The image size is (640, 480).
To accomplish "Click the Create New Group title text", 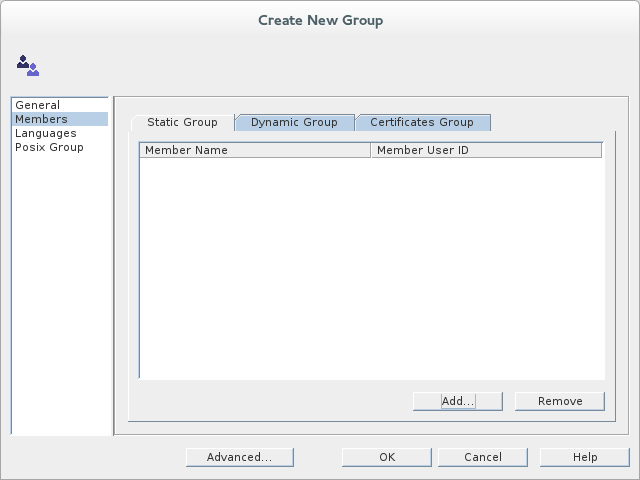I will (x=320, y=20).
